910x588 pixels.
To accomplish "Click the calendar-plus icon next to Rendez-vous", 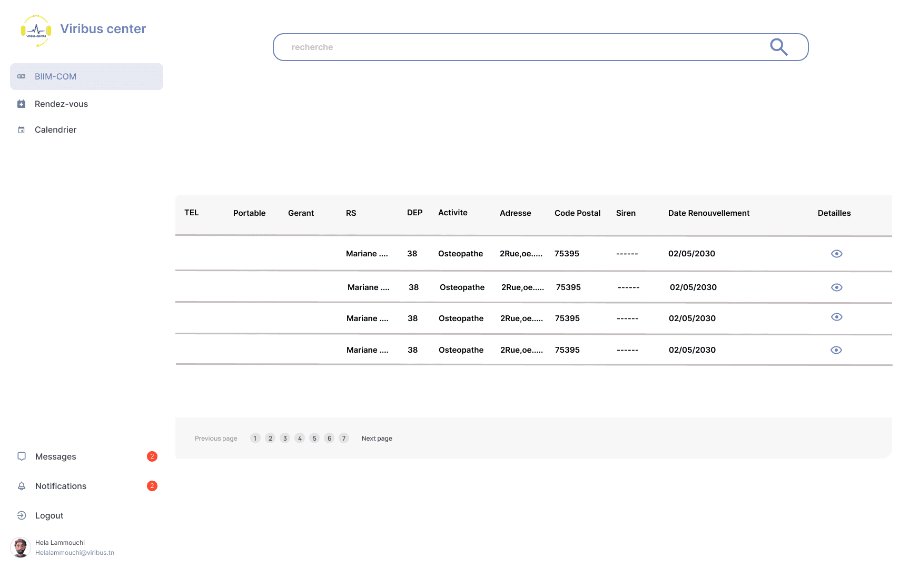I will pos(21,104).
